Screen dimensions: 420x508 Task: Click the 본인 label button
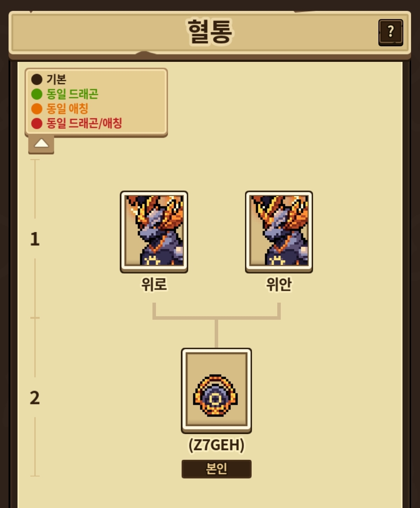click(x=216, y=469)
